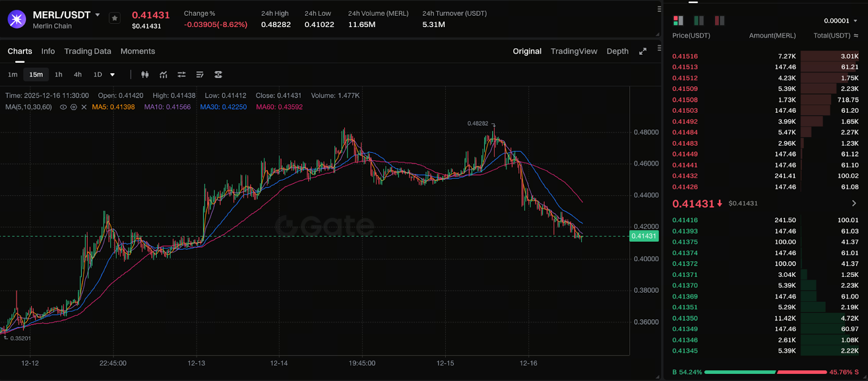
Task: Click the MA60: 0.43592 value
Action: (x=279, y=107)
